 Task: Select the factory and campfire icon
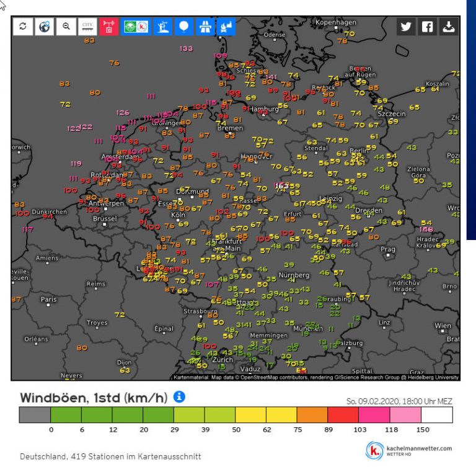click(226, 27)
